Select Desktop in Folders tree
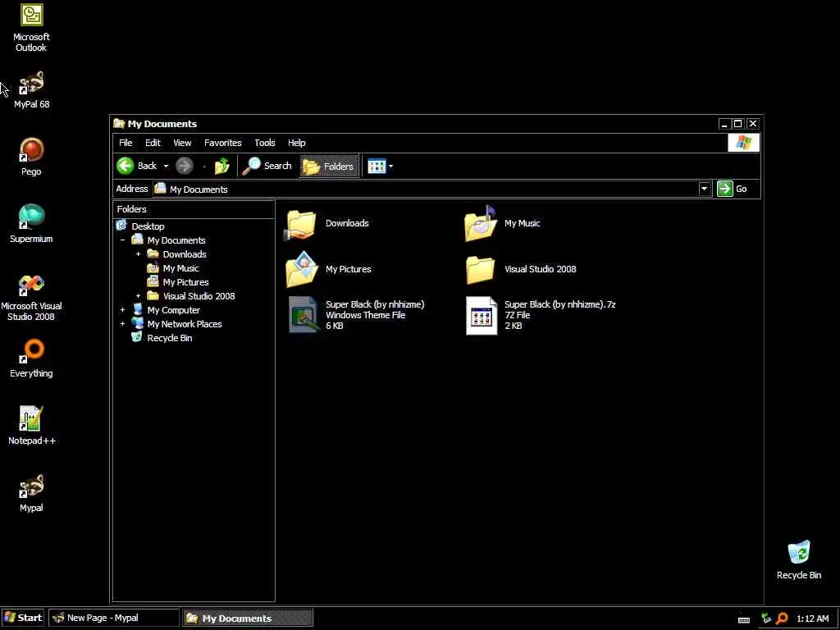The image size is (840, 630). 148,226
